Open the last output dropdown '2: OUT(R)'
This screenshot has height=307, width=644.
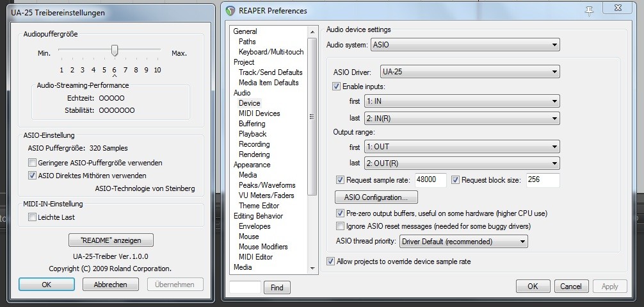(x=461, y=163)
